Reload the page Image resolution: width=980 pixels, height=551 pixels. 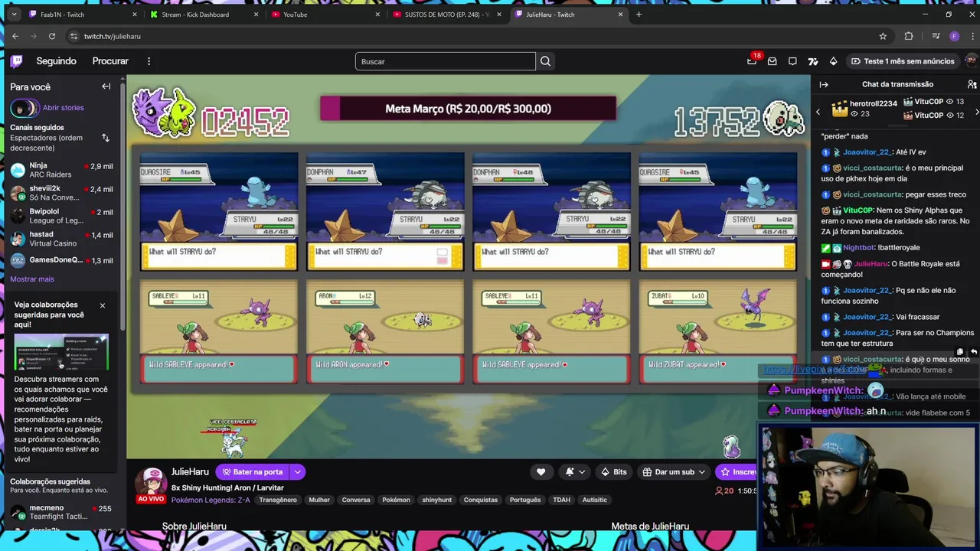pos(52,36)
